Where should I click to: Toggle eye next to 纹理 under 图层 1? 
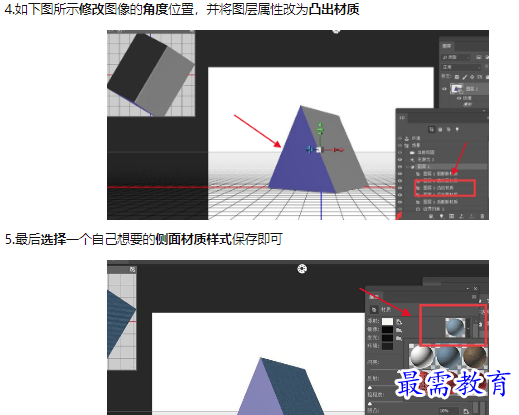coord(459,98)
